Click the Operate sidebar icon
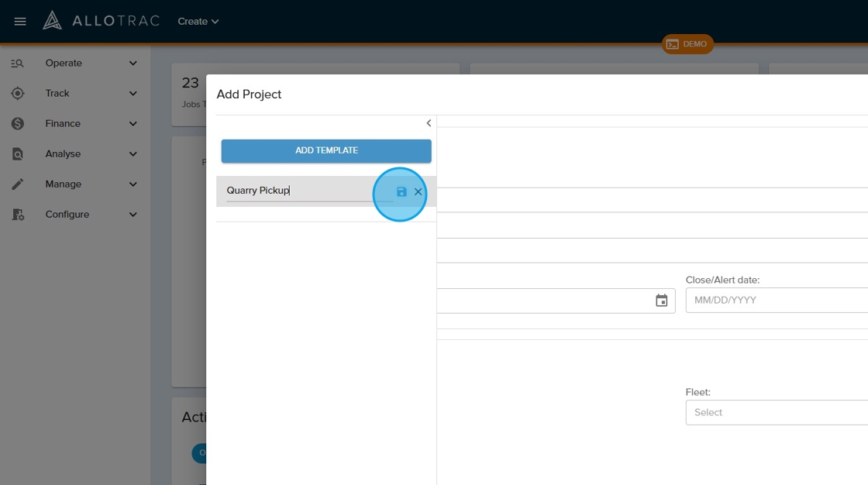This screenshot has height=485, width=868. 18,64
